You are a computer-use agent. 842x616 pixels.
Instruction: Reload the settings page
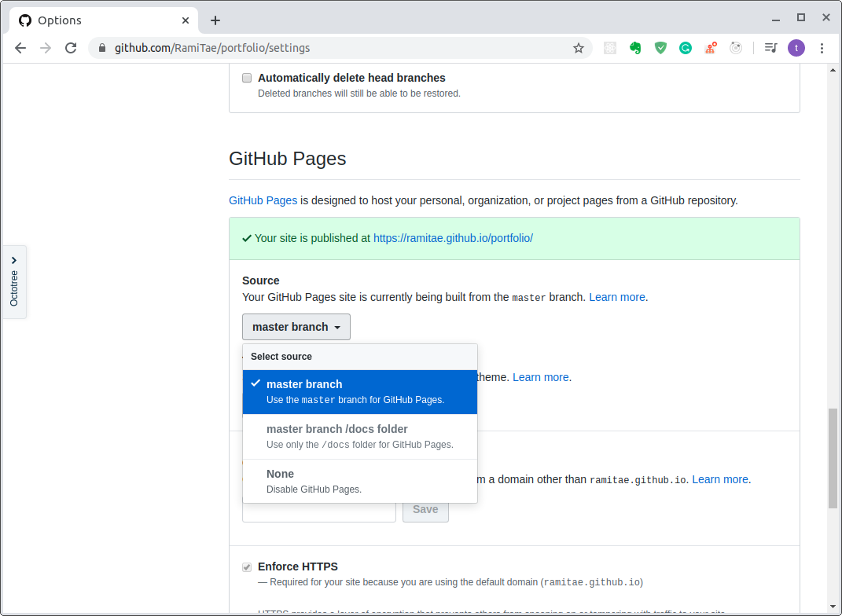point(71,48)
